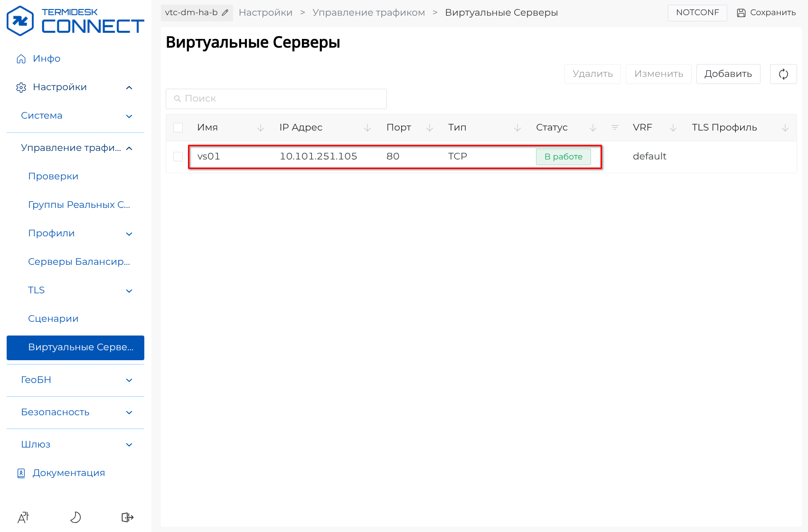Collapse the Управление трафиком section
Viewport: 808px width, 532px height.
tap(129, 148)
